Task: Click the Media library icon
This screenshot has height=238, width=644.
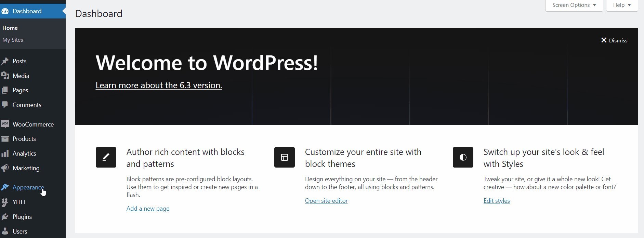Action: click(x=5, y=76)
